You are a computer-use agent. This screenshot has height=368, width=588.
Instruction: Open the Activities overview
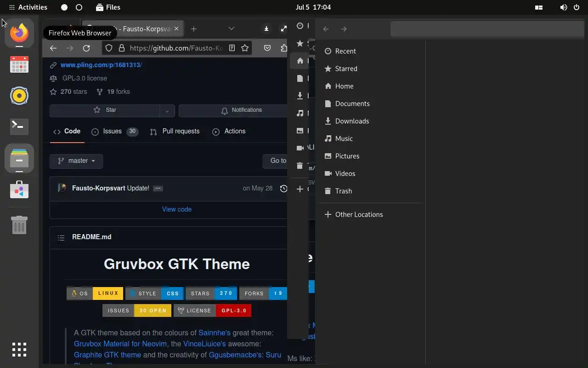point(28,7)
